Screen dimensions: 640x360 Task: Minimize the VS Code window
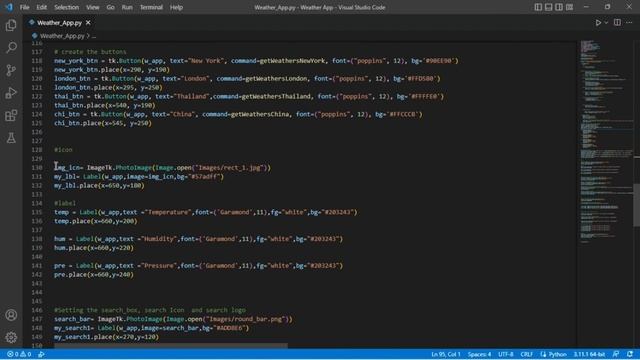[587, 7]
